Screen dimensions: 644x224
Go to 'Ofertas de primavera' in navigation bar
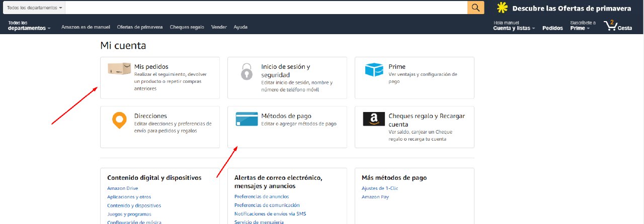(x=139, y=27)
